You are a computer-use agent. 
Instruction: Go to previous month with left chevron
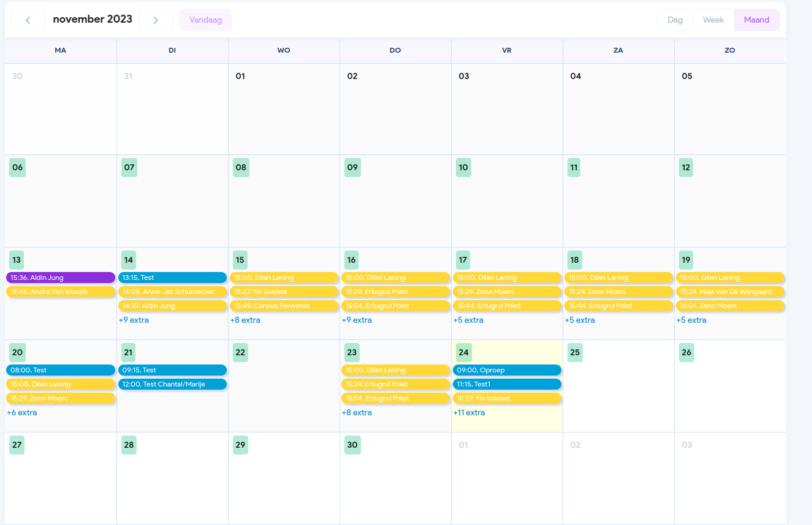28,20
